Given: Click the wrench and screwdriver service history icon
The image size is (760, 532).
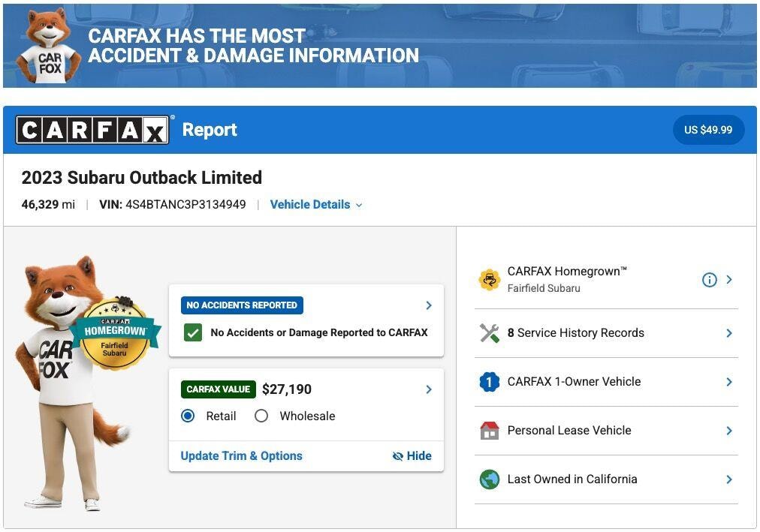Looking at the screenshot, I should [489, 333].
